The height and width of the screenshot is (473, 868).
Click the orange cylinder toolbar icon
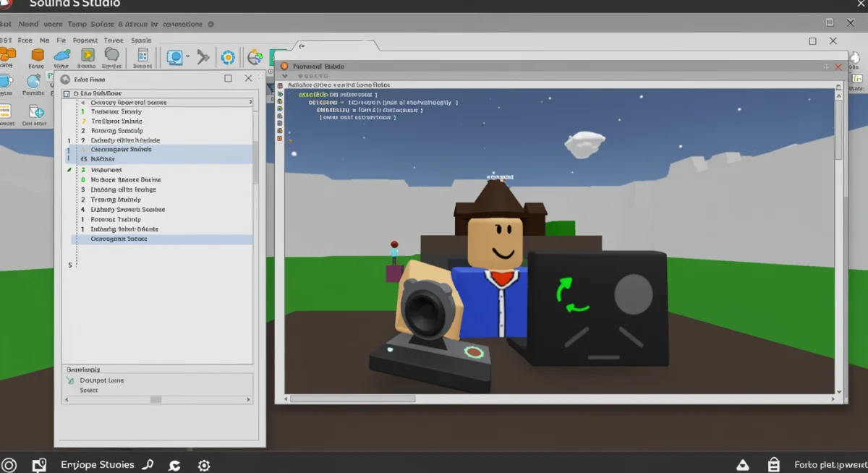[x=37, y=54]
